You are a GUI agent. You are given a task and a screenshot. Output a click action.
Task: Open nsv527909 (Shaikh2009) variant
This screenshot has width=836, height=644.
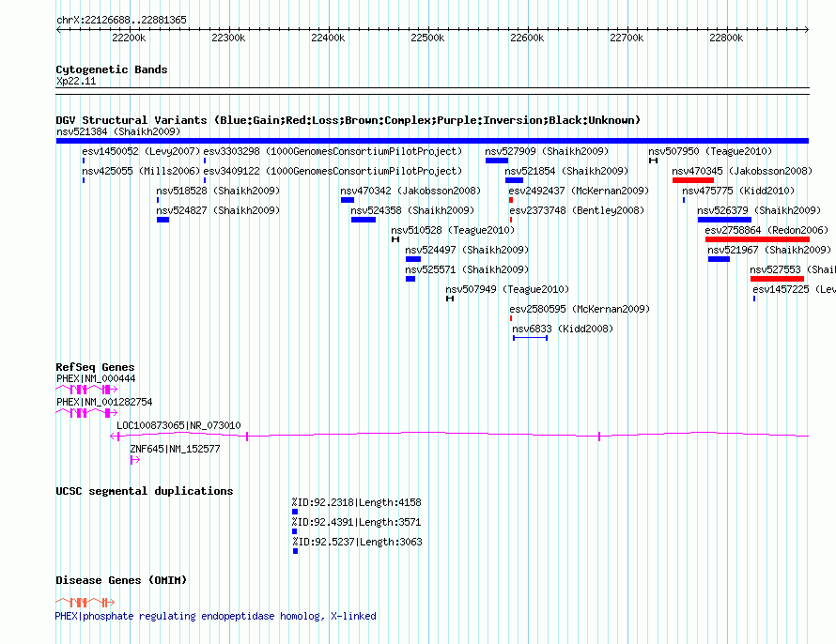(547, 151)
